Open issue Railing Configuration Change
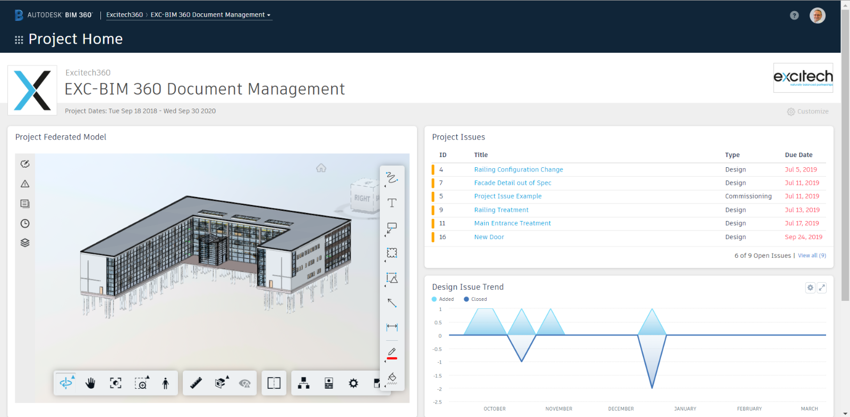The width and height of the screenshot is (850, 417). pyautogui.click(x=518, y=170)
